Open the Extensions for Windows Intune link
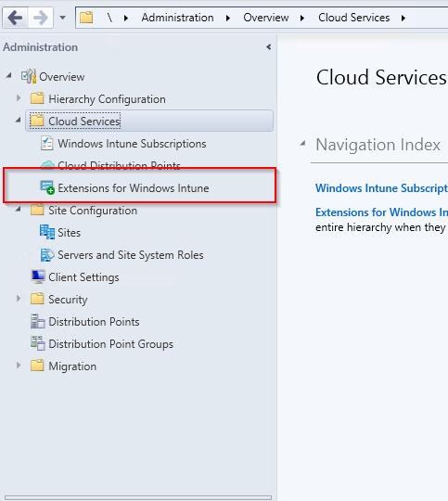Screen dimensions: 448x501 pyautogui.click(x=381, y=212)
